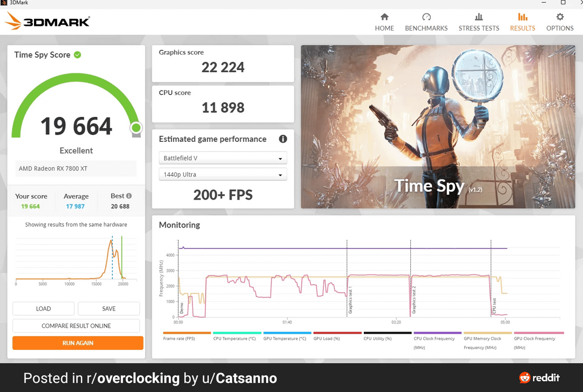Screen dimensions: 583x392
Task: Click the Graphics test 1 timeline marker
Action: click(x=350, y=300)
